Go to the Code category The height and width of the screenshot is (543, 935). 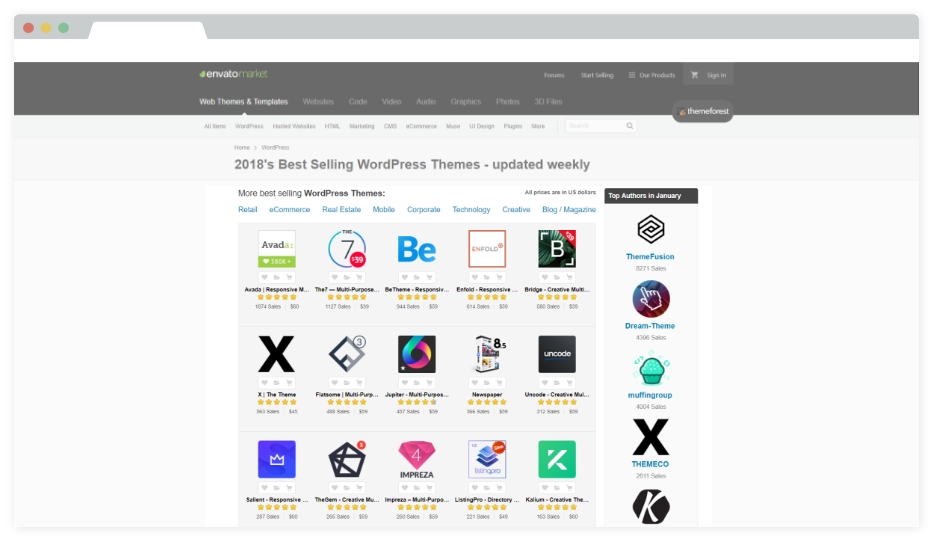coord(358,101)
